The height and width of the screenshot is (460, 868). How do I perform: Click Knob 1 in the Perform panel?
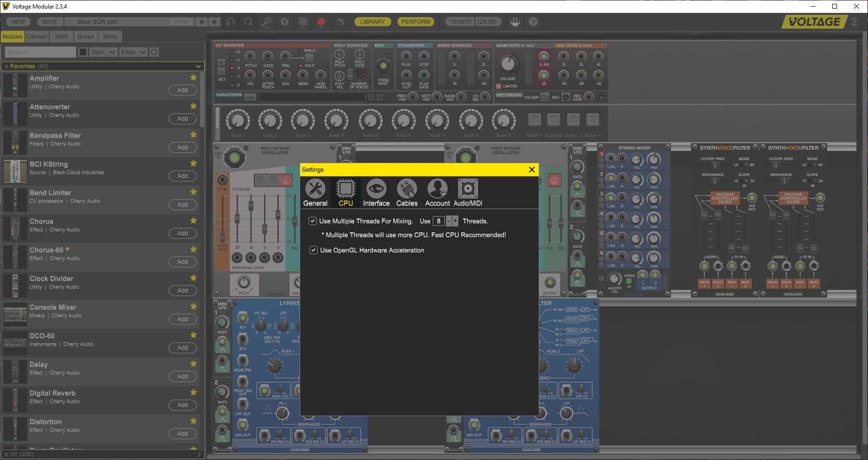[x=238, y=120]
